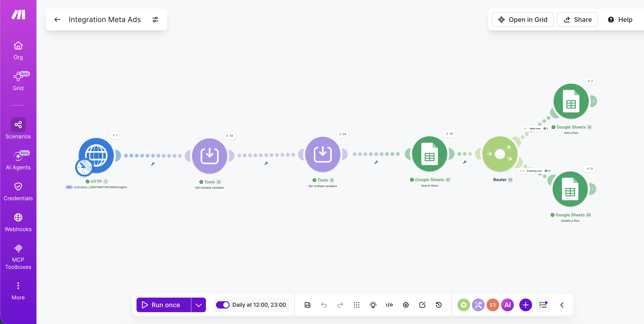Go back using the left arrow
The width and height of the screenshot is (644, 324).
pos(57,20)
